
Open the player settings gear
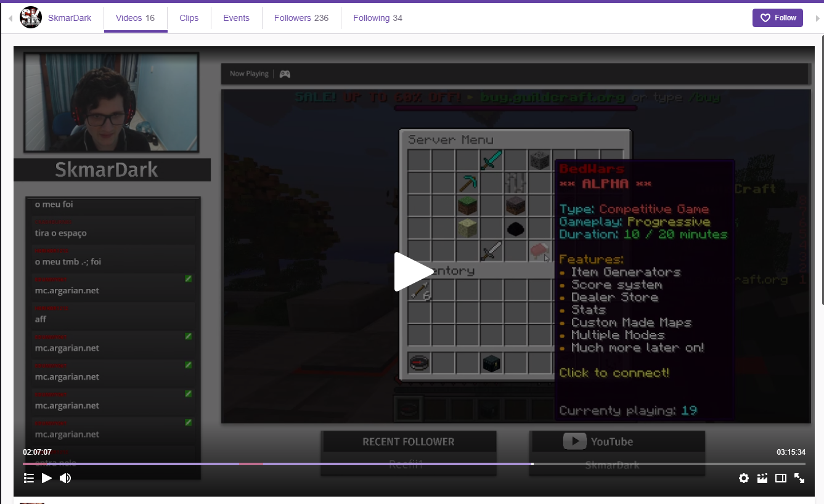pos(744,478)
